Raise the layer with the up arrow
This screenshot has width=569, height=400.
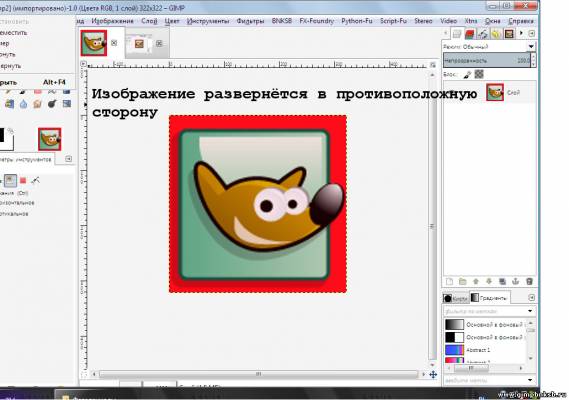476,282
